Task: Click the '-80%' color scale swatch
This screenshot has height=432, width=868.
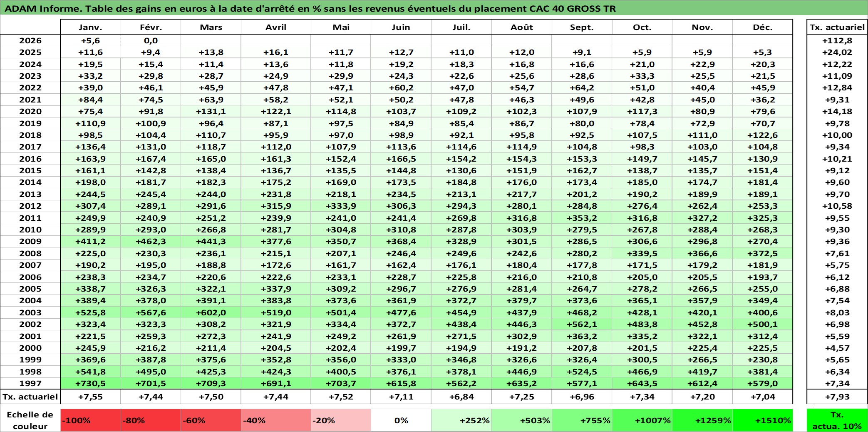Action: [x=151, y=420]
